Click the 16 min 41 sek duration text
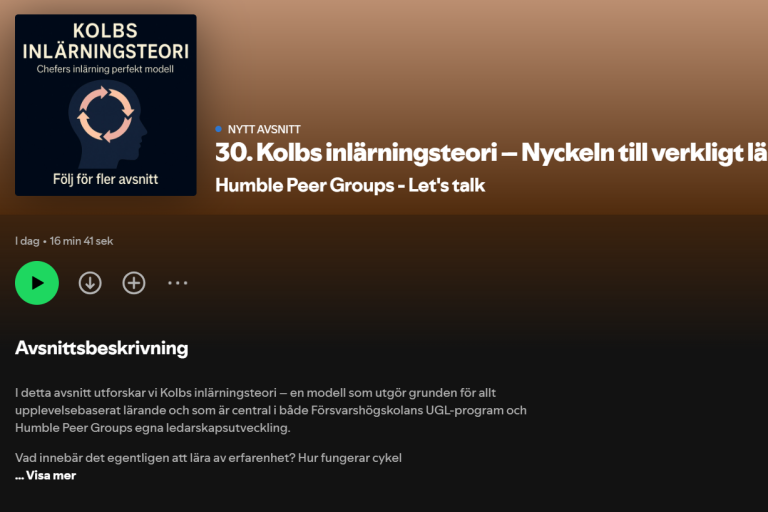The width and height of the screenshot is (768, 512). coord(81,241)
